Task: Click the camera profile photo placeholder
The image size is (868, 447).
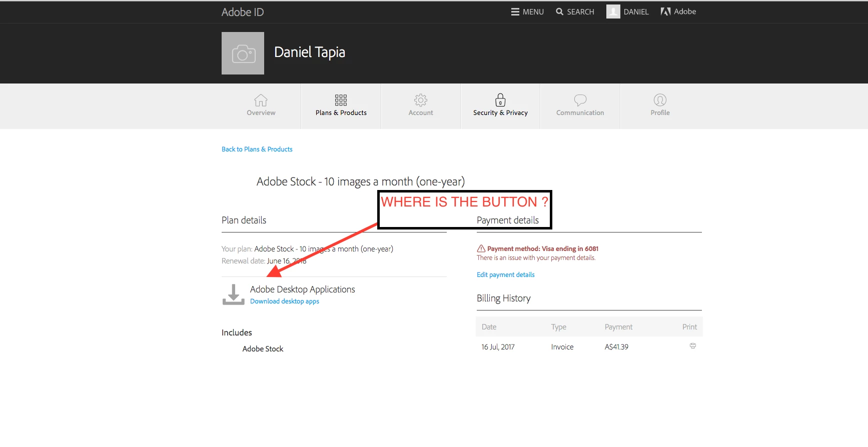Action: (x=243, y=53)
